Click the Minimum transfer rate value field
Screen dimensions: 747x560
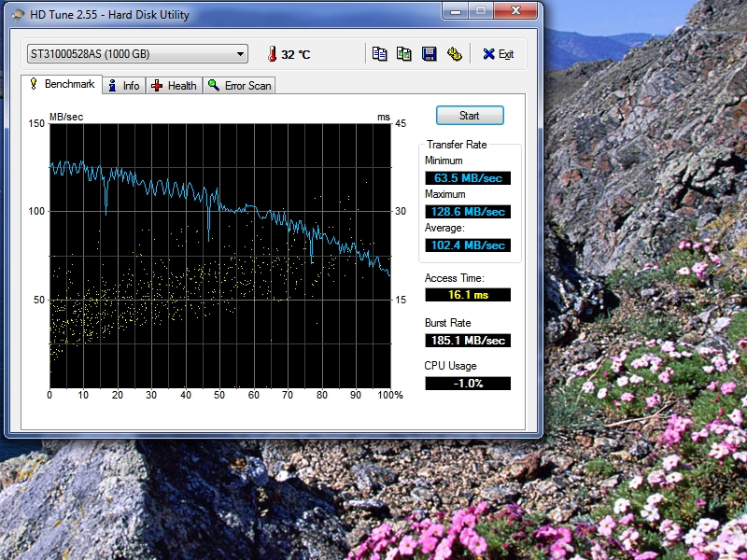(x=468, y=178)
